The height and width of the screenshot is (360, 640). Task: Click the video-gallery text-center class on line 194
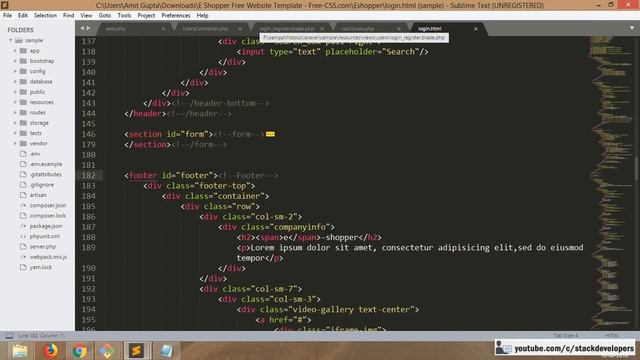coord(351,309)
